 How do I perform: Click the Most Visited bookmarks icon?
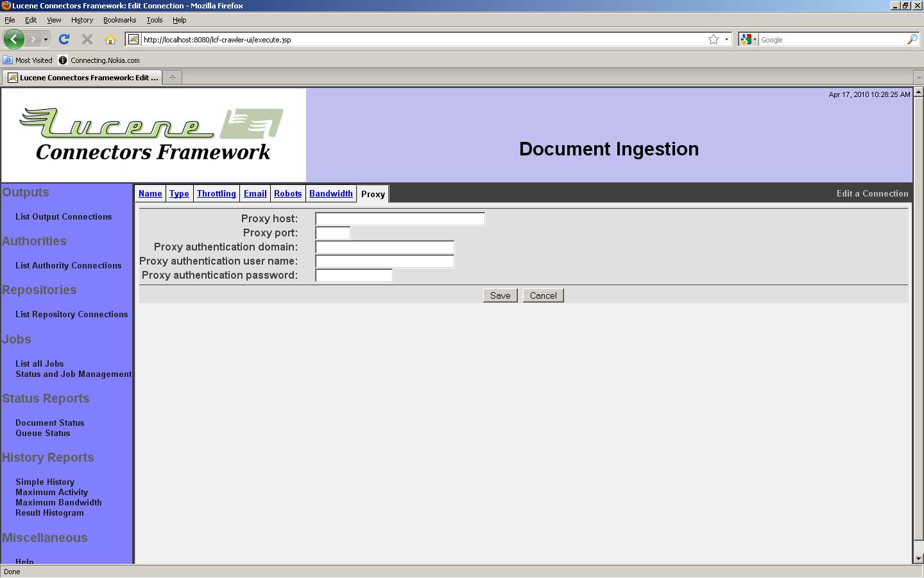click(8, 60)
